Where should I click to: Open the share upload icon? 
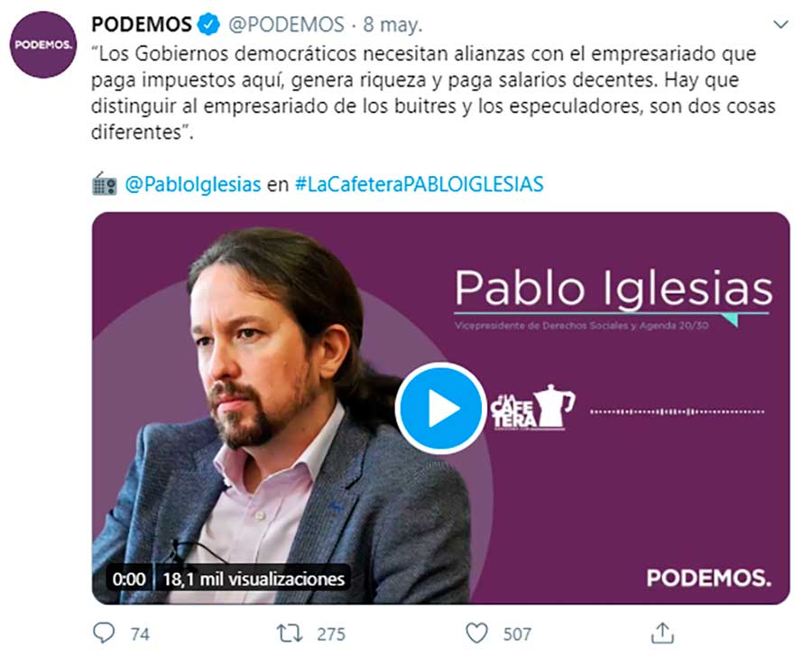(662, 633)
